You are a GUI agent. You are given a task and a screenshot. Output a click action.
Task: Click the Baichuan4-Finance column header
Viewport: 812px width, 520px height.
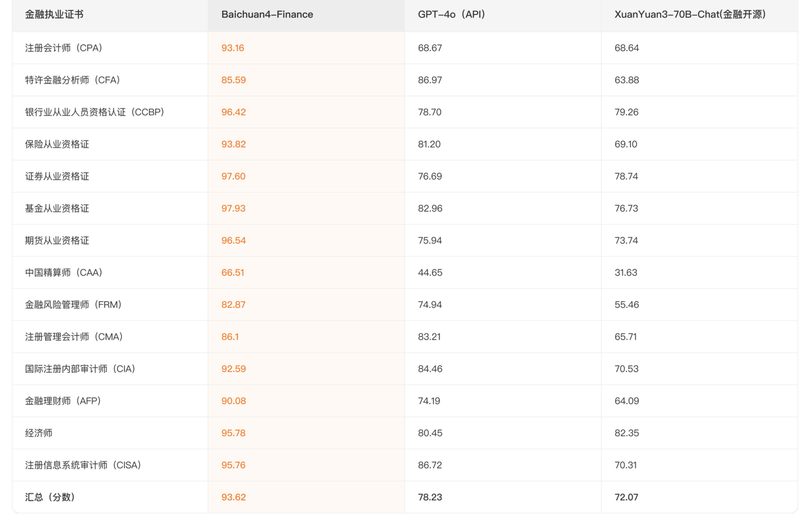click(x=267, y=14)
